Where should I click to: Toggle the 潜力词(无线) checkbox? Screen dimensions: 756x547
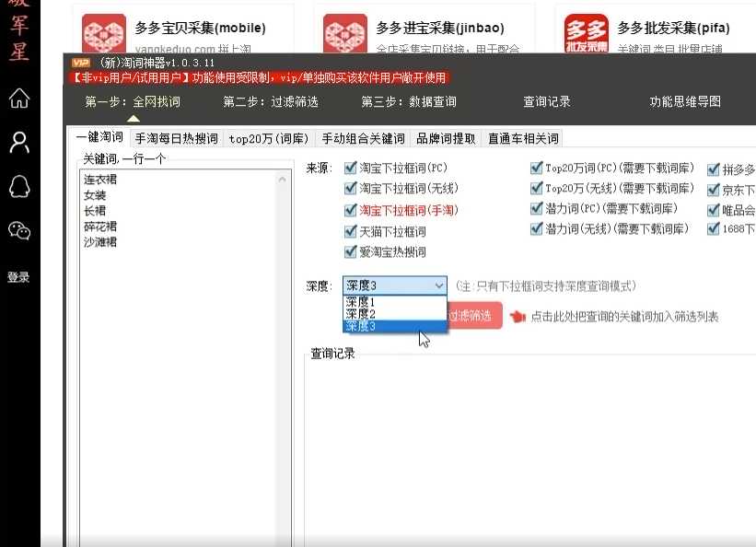[x=536, y=228]
